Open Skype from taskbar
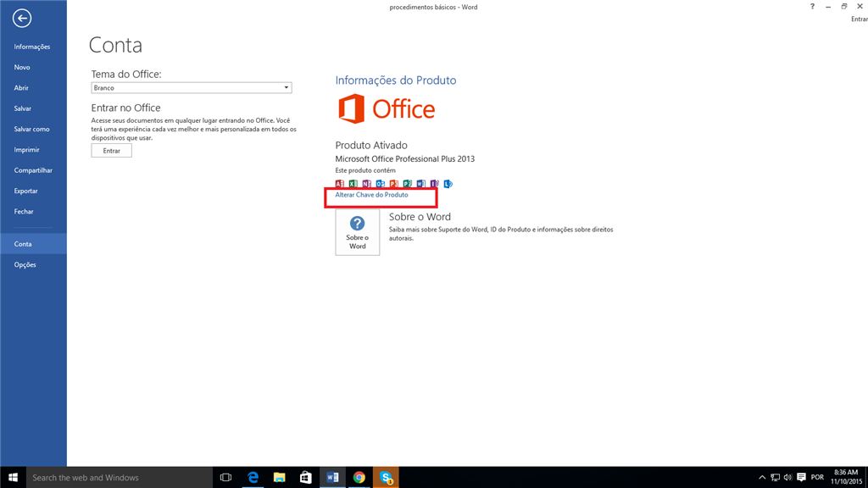Image resolution: width=868 pixels, height=488 pixels. click(386, 477)
